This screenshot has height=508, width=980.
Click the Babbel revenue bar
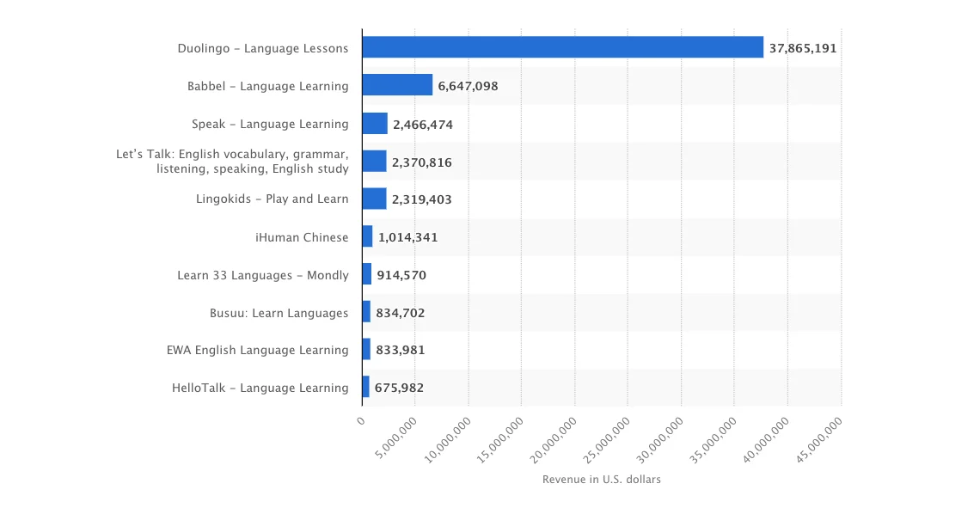click(395, 85)
